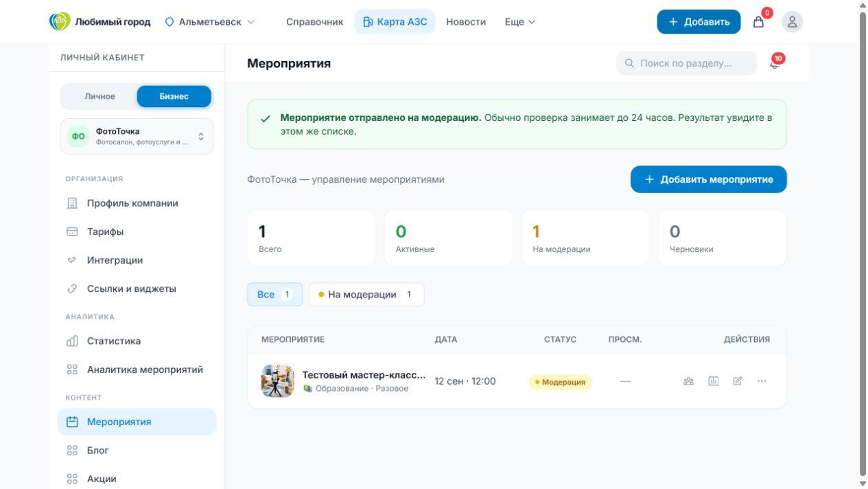Open the user profile avatar icon
Screen dimensions: 868x489
(792, 22)
